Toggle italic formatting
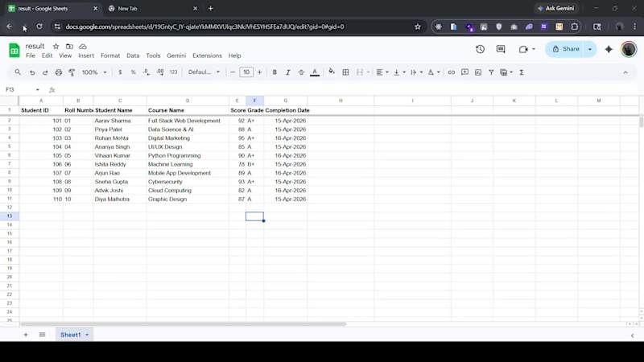The image size is (644, 362). [x=288, y=72]
